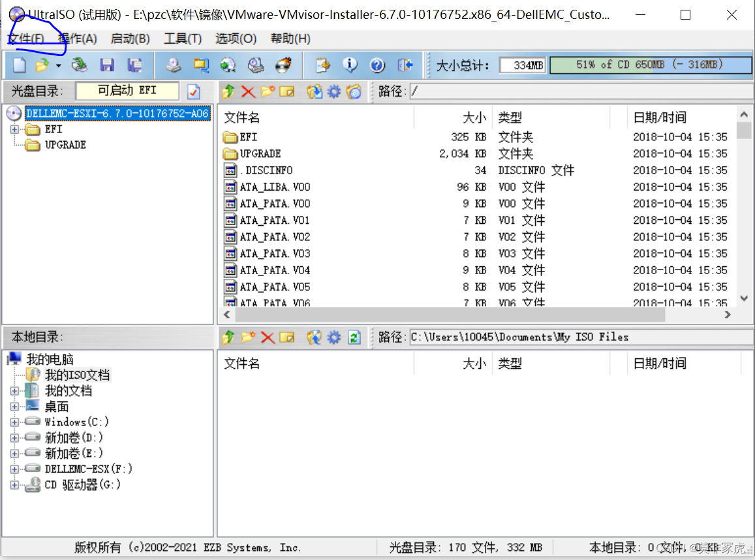Click the Open file folder icon
Screen dimensions: 755x560
[x=43, y=65]
